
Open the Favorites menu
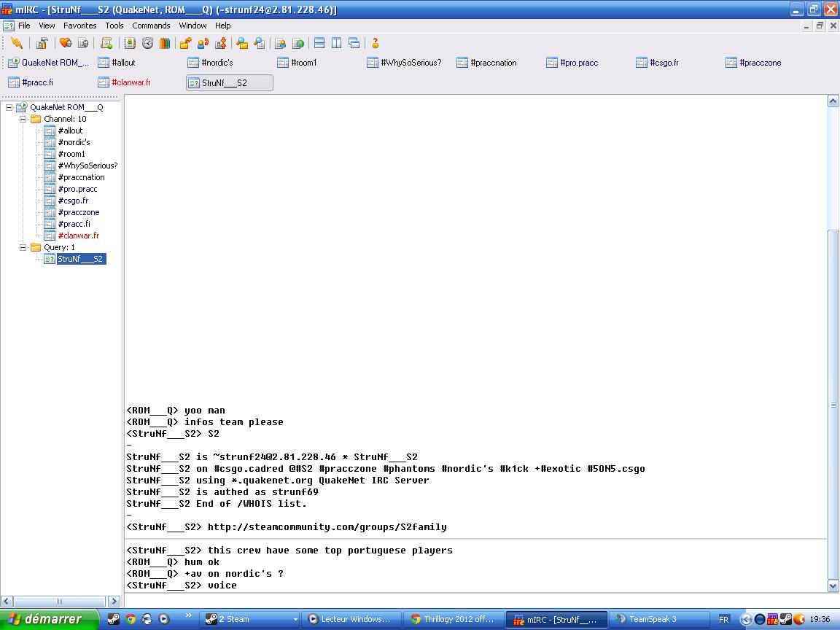tap(79, 26)
